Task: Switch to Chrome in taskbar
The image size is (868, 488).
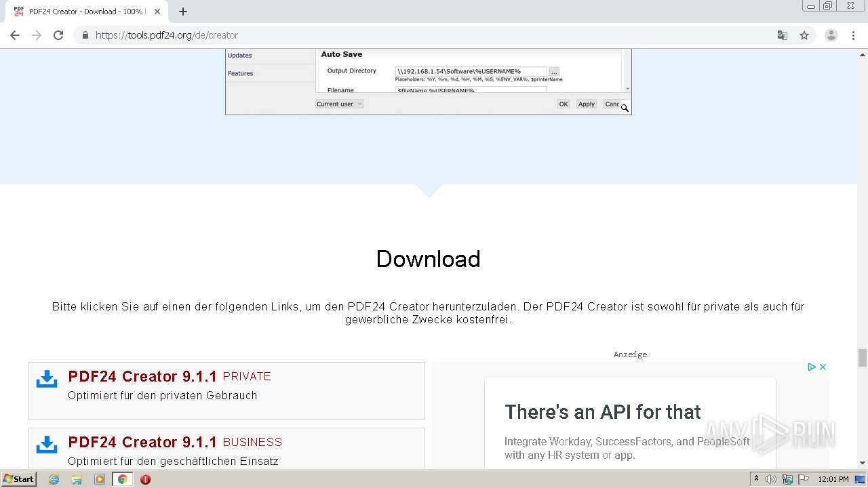Action: pos(123,479)
